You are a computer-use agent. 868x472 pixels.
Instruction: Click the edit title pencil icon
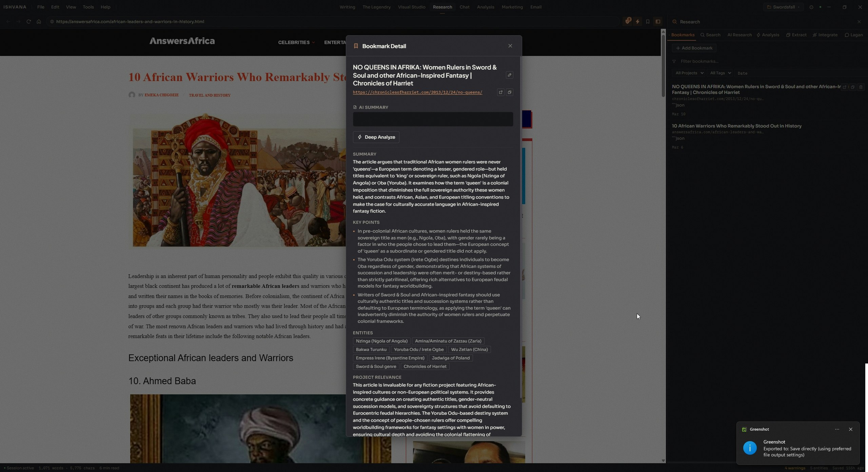click(x=509, y=75)
